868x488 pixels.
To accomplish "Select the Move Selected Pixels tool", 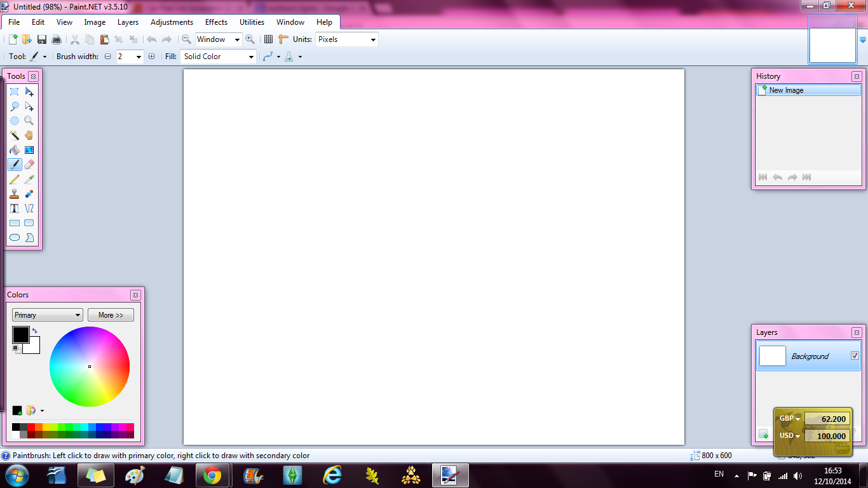I will coord(29,91).
